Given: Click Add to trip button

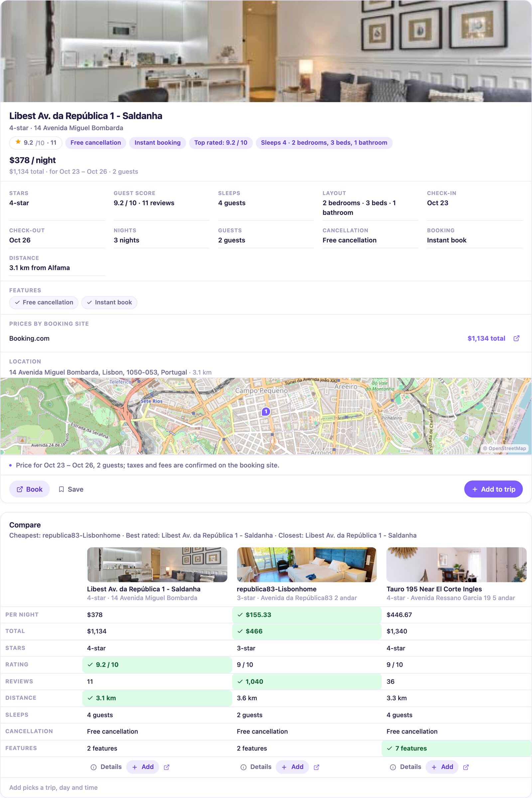Looking at the screenshot, I should tap(493, 489).
